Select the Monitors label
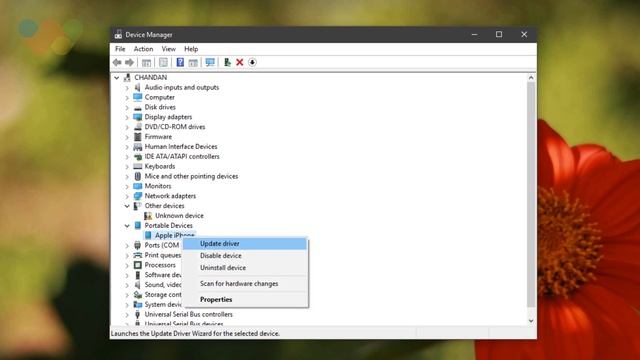640x360 pixels. tap(158, 186)
